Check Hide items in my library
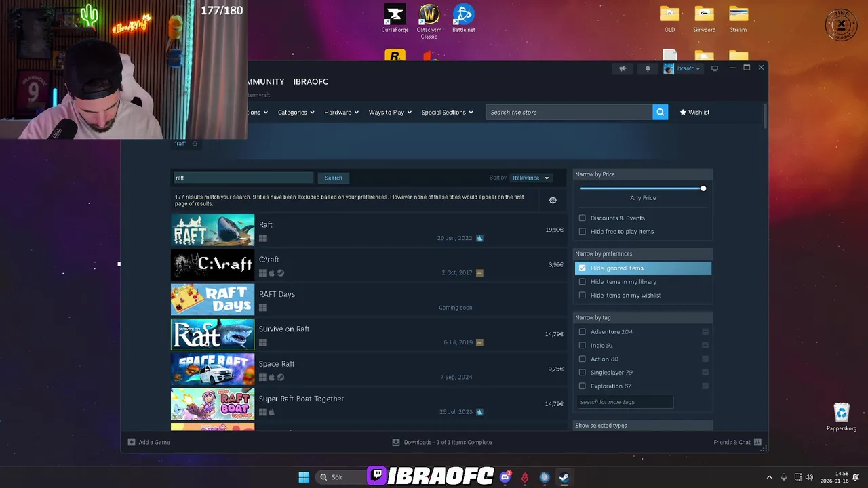The width and height of the screenshot is (868, 488). point(582,282)
